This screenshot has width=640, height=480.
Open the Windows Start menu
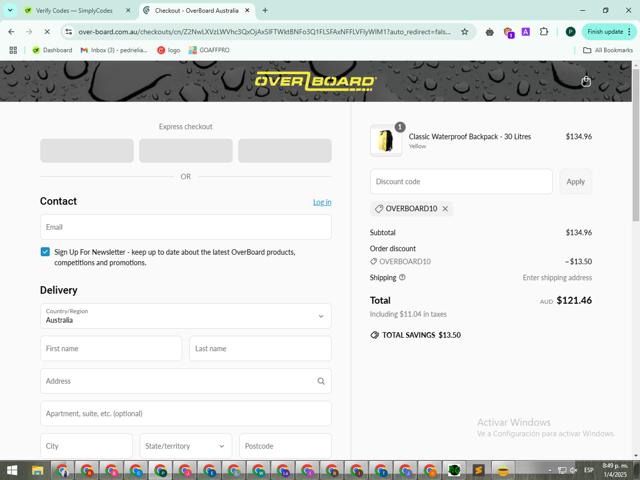12,471
